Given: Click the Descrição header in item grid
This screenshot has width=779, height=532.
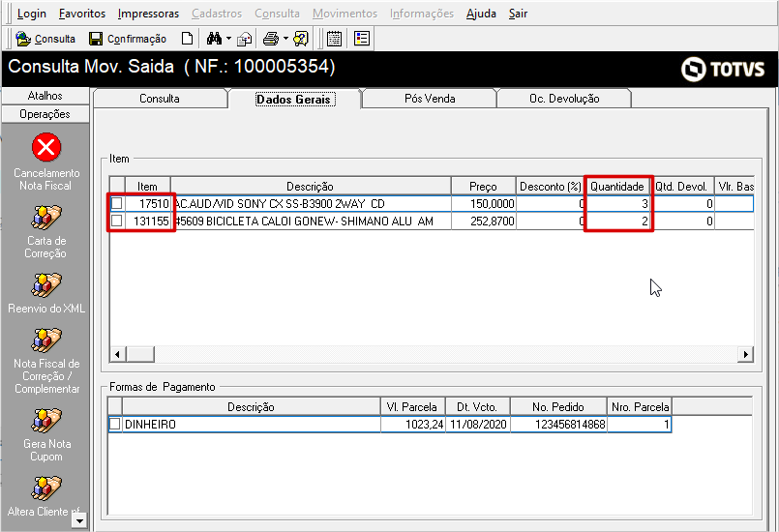Looking at the screenshot, I should click(x=311, y=187).
